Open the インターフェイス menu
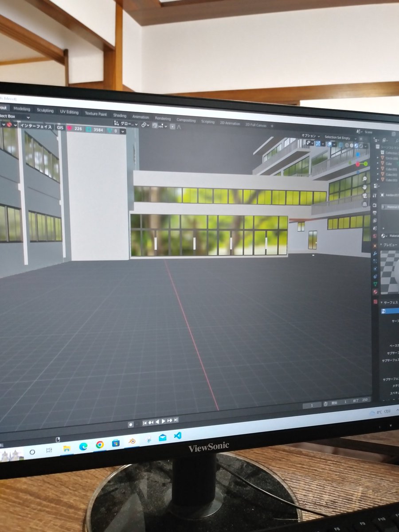 coord(36,126)
